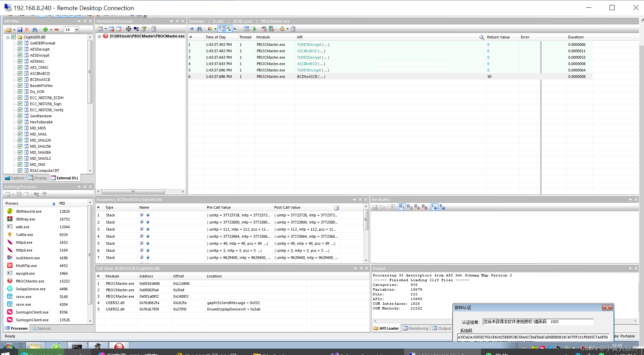Click the red minus remove icon
644x355 pixels.
56,30
